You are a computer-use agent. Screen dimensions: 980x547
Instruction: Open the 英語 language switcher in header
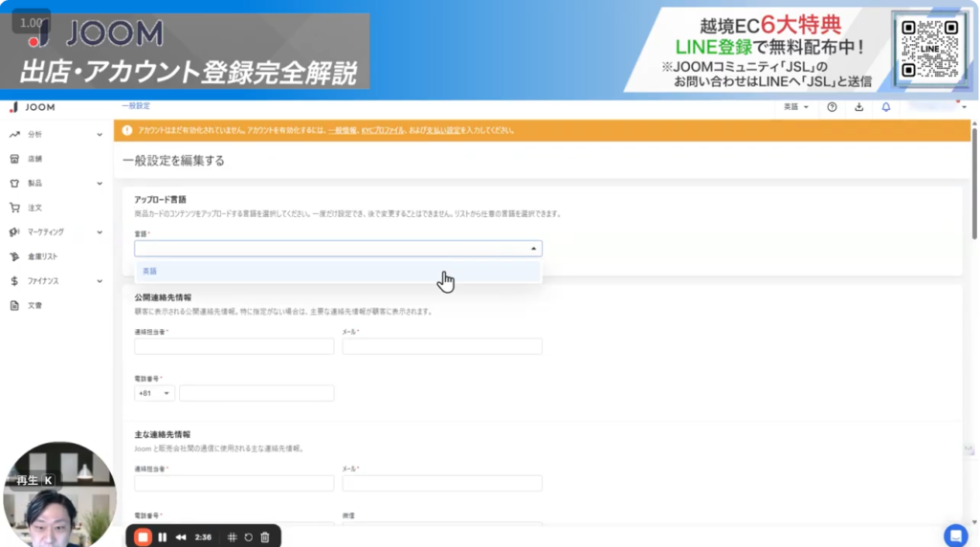tap(796, 107)
